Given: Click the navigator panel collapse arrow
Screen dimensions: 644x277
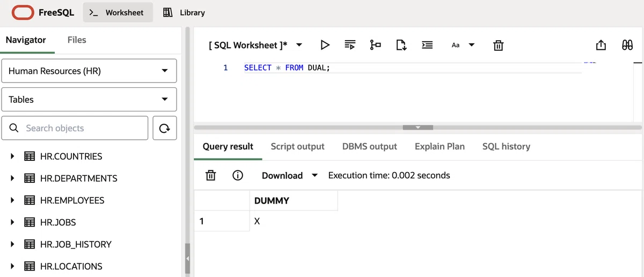Looking at the screenshot, I should (x=187, y=259).
